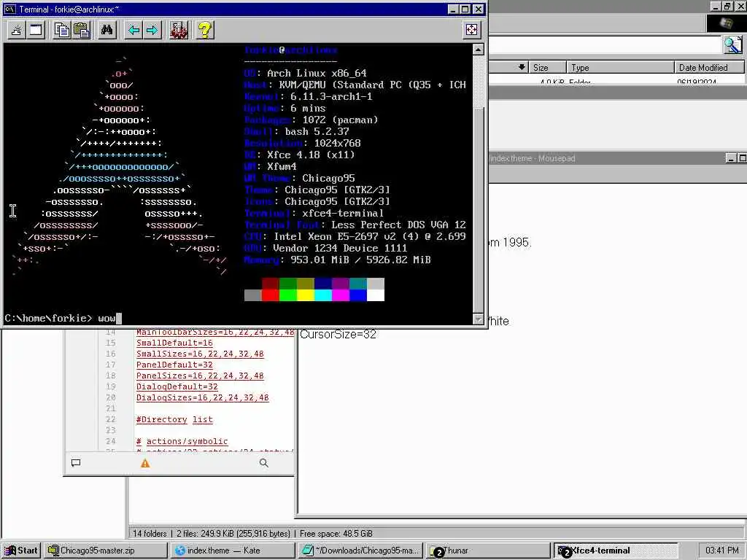
Task: Click terminal scrollbar down arrow
Action: point(479,319)
